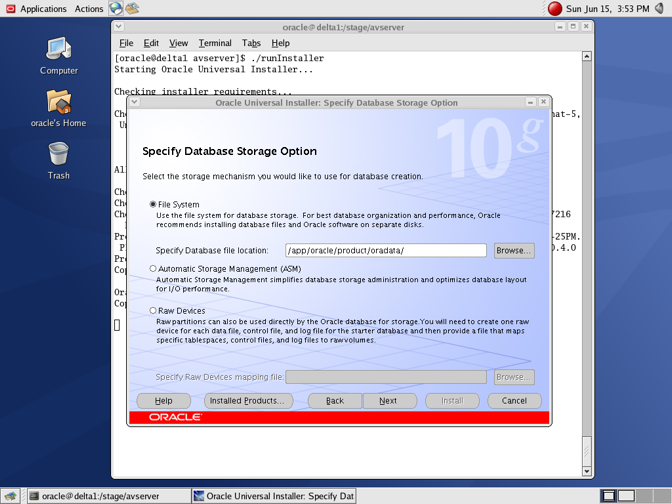Select the Raw Devices storage option
This screenshot has height=504, width=672.
point(153,310)
